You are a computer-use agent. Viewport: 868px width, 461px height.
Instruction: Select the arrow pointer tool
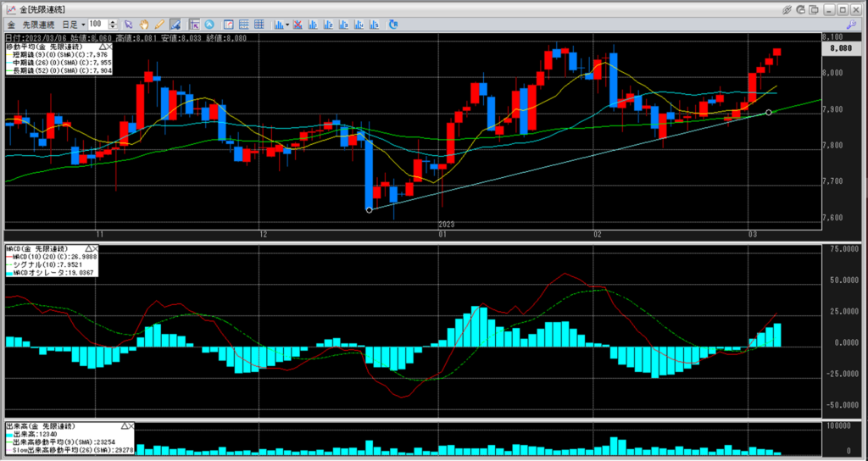[x=129, y=24]
